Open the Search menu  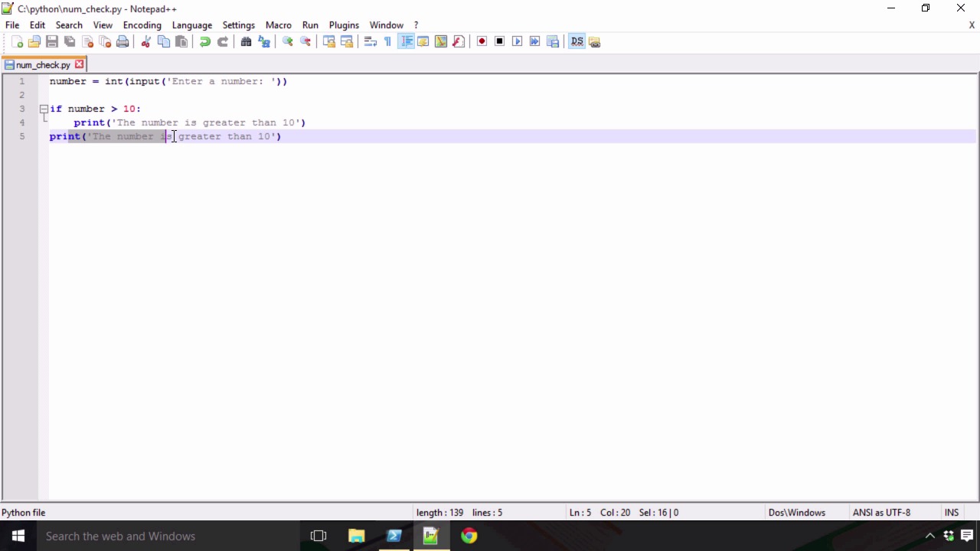pyautogui.click(x=69, y=24)
